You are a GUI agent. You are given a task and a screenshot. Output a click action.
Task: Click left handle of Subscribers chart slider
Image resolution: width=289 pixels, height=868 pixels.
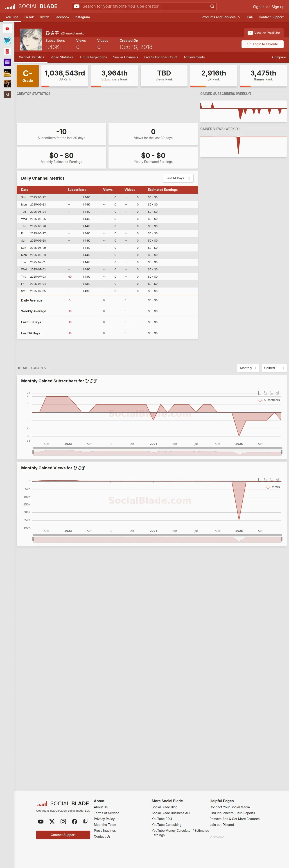(33, 452)
